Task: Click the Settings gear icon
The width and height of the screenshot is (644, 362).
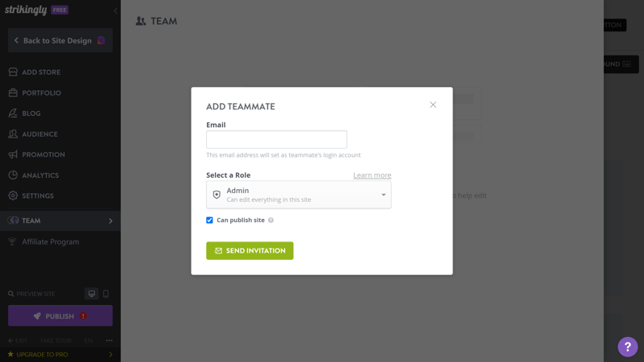Action: pos(13,195)
